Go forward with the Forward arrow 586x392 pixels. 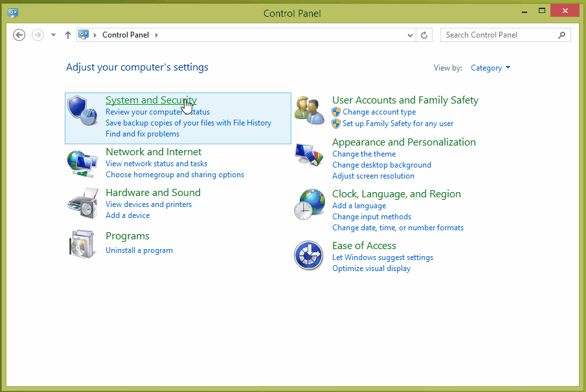pyautogui.click(x=38, y=35)
